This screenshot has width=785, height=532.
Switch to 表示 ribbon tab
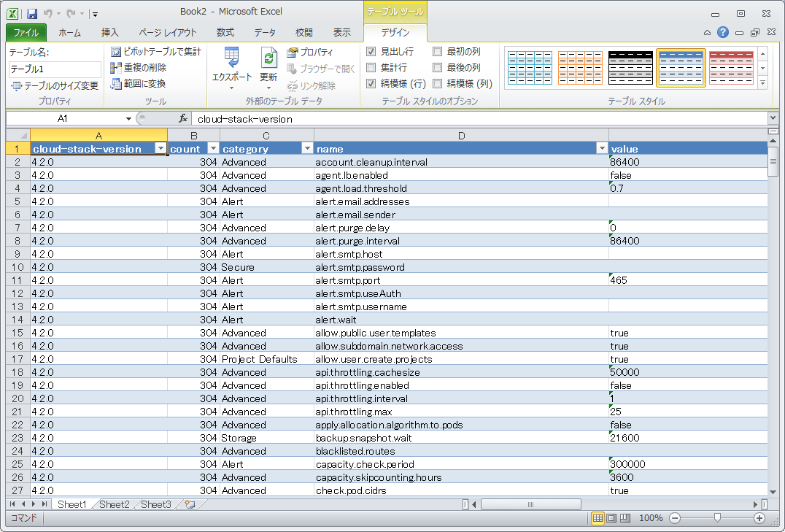342,33
